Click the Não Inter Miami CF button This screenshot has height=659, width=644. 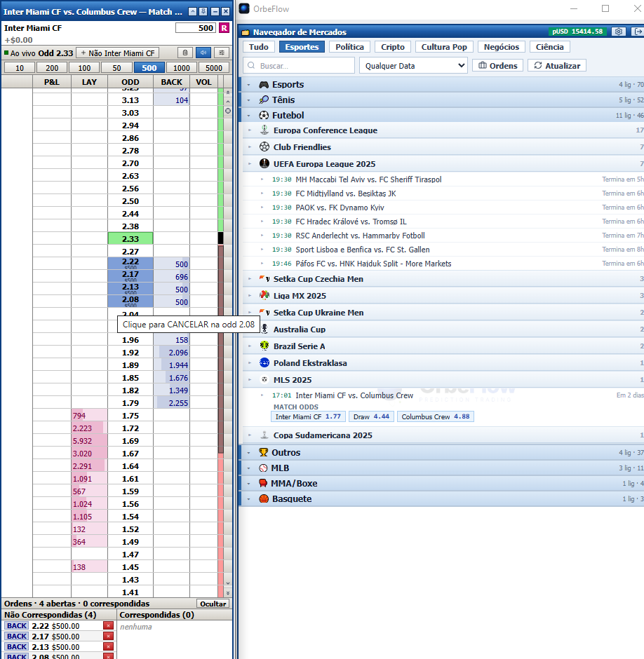(117, 53)
